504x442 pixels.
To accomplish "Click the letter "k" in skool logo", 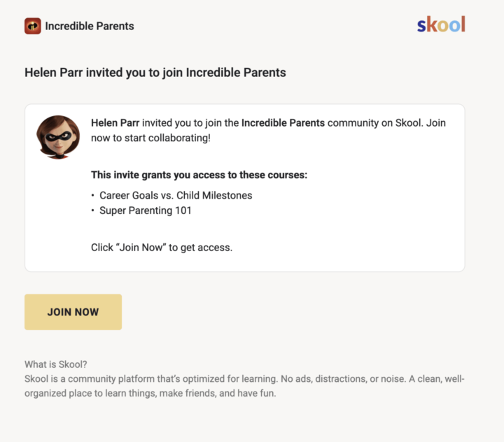I will 431,24.
